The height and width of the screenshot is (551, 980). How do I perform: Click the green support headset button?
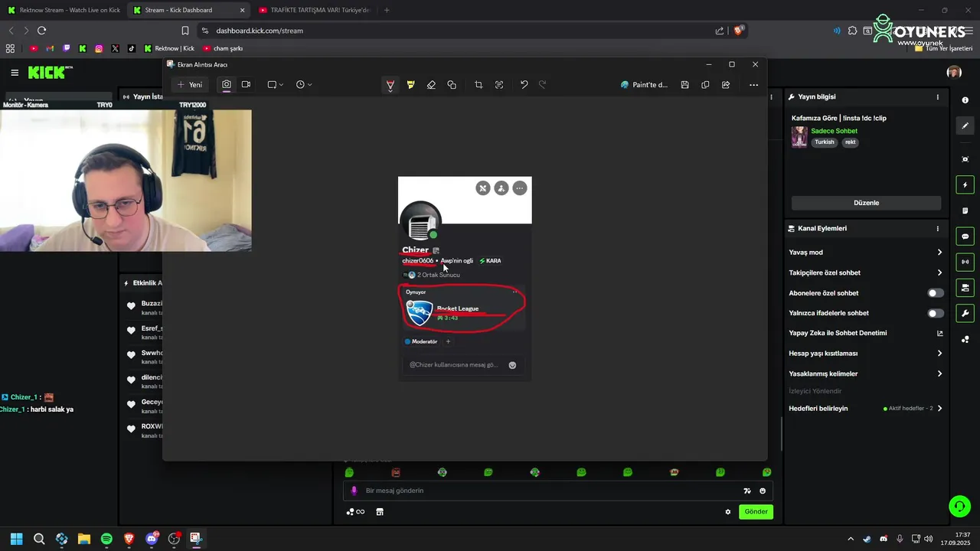959,506
